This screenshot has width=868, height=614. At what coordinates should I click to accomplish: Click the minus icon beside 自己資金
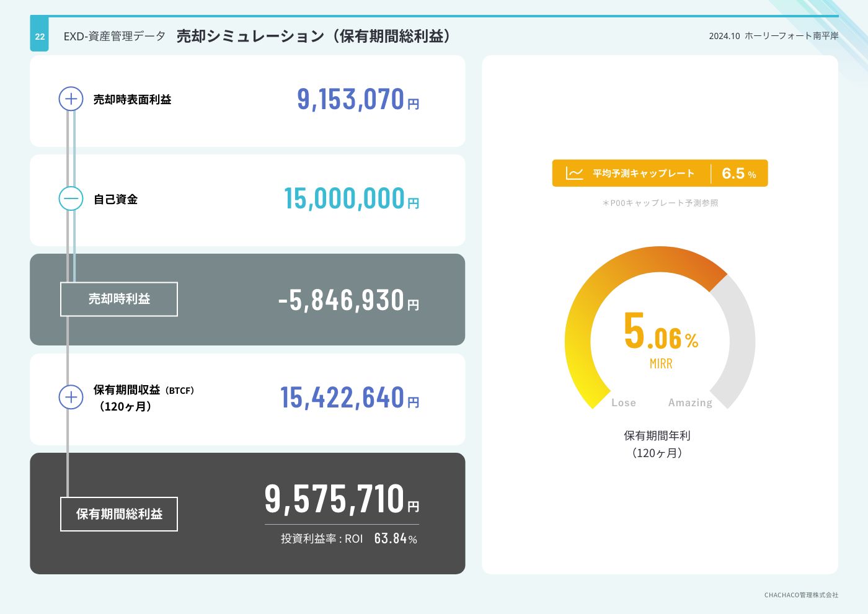point(71,199)
